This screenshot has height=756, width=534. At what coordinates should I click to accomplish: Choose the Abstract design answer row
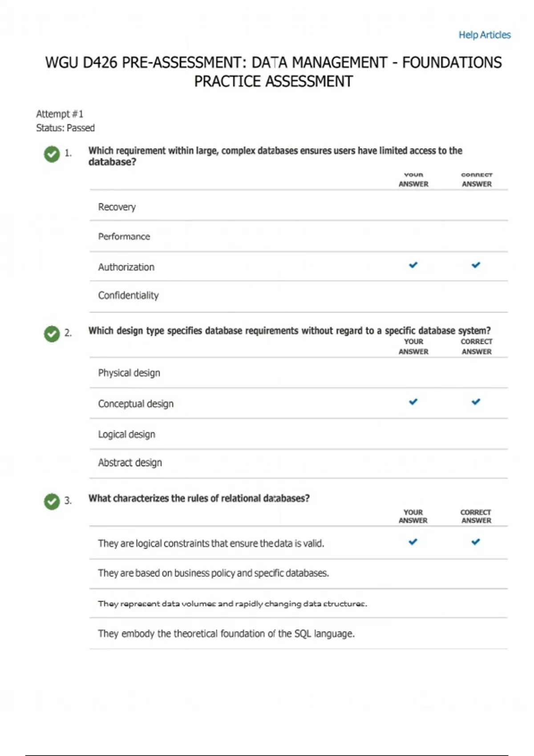130,462
